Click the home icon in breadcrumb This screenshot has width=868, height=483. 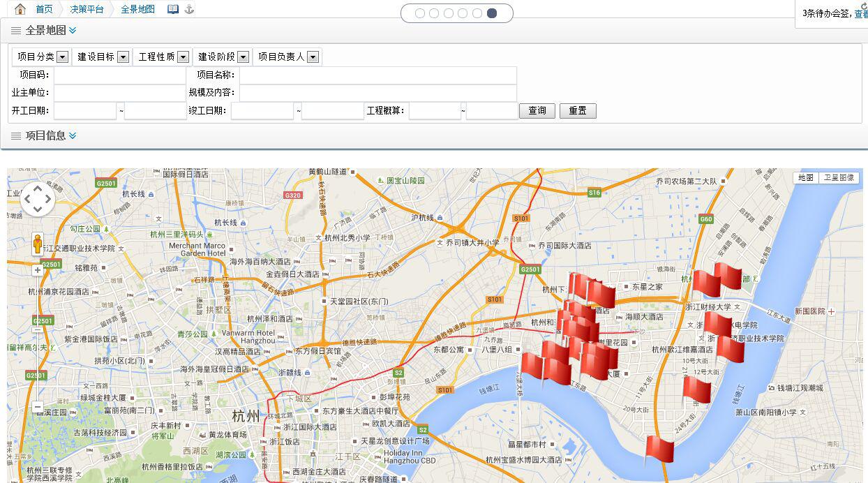(20, 9)
